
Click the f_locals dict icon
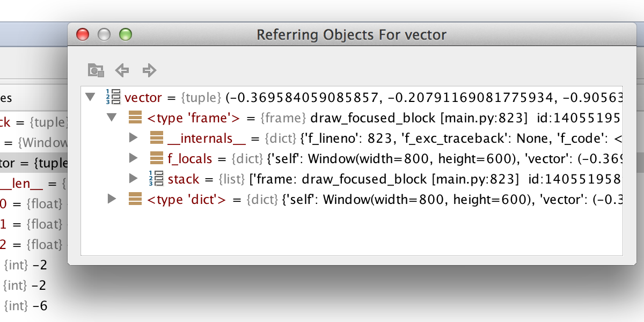[156, 159]
